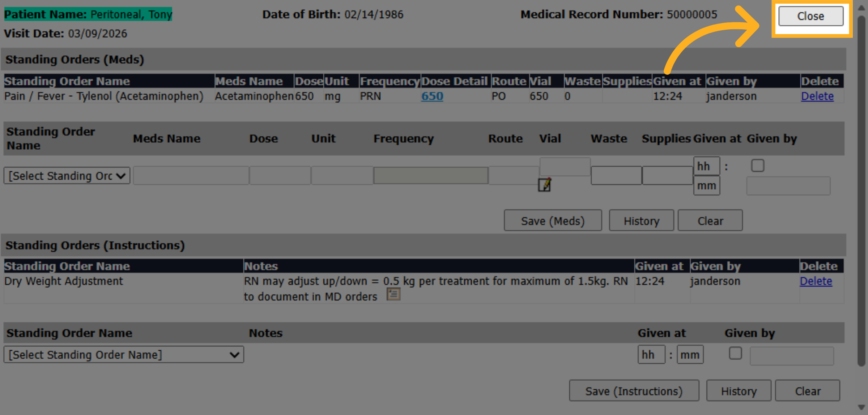Tick the instructions Given by checkbox
This screenshot has height=415, width=868.
pyautogui.click(x=735, y=353)
